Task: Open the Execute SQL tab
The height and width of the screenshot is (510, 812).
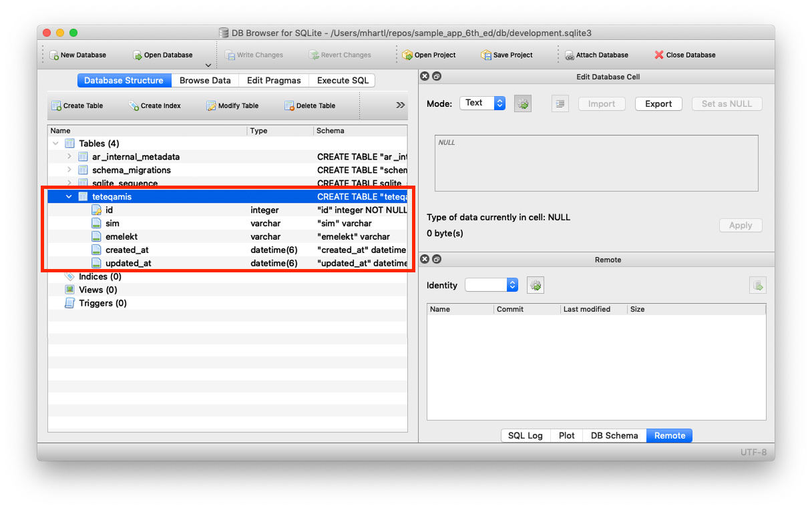Action: tap(343, 80)
